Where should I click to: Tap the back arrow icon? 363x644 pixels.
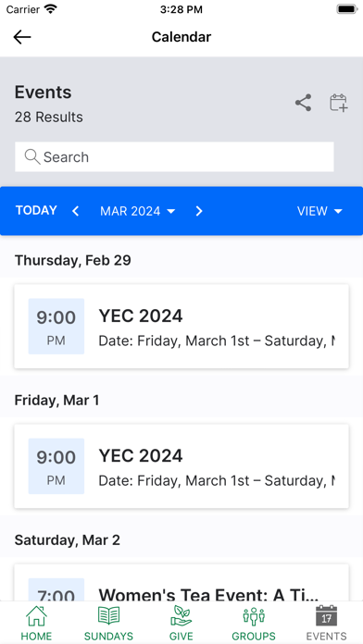22,37
